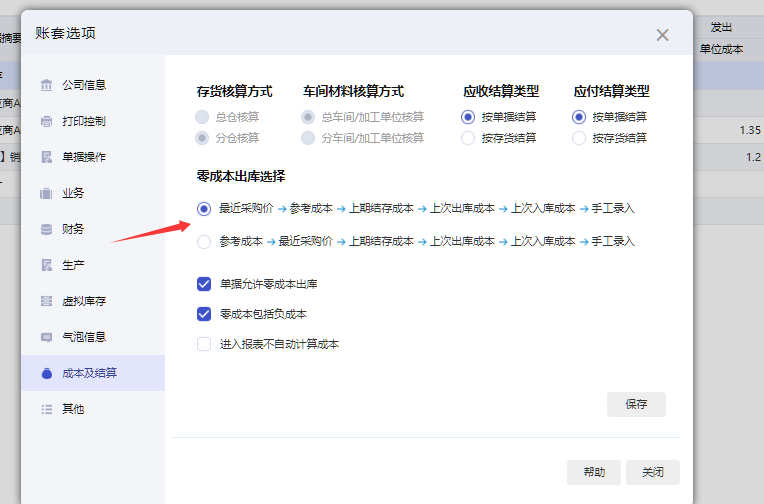Click the 气泡信息 speech bubble icon
The image size is (764, 504).
pos(46,337)
